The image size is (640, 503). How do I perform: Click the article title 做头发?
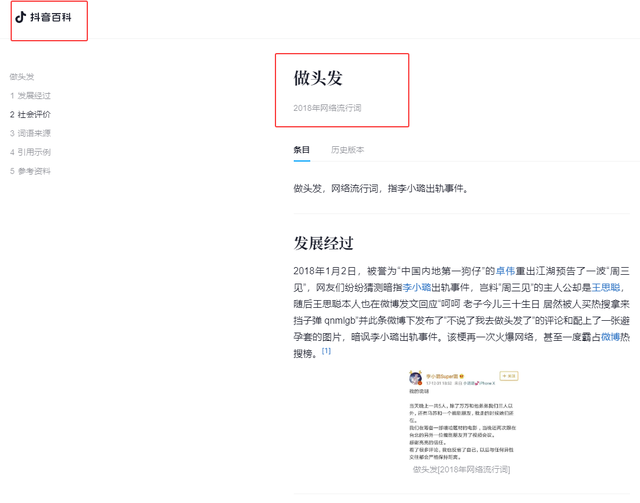(x=318, y=78)
